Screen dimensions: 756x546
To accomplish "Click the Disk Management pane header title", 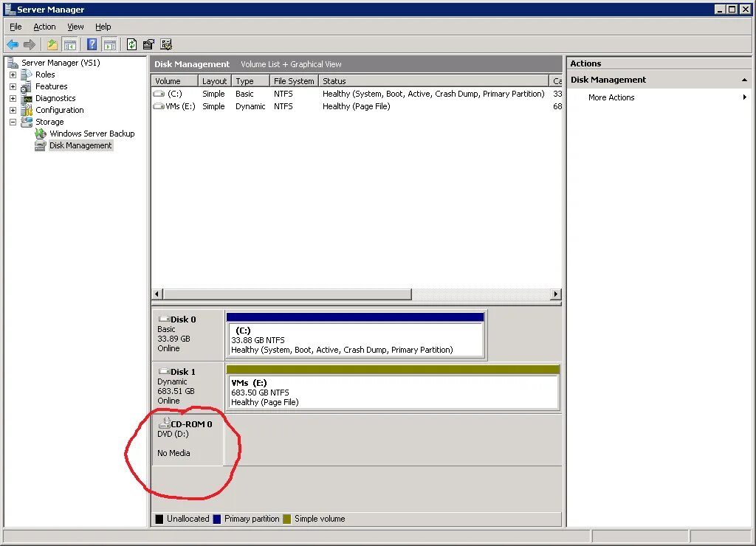I will click(x=192, y=64).
